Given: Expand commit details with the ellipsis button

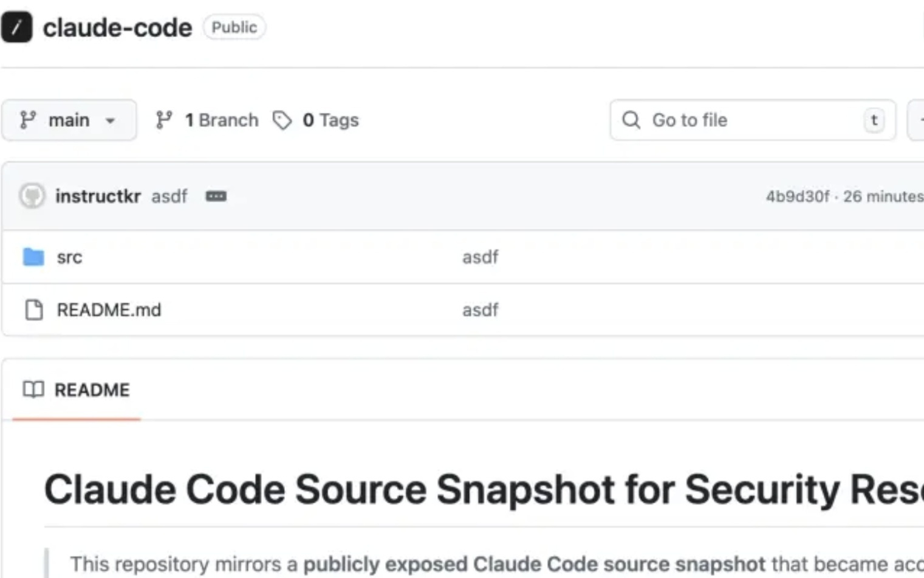Looking at the screenshot, I should point(216,196).
